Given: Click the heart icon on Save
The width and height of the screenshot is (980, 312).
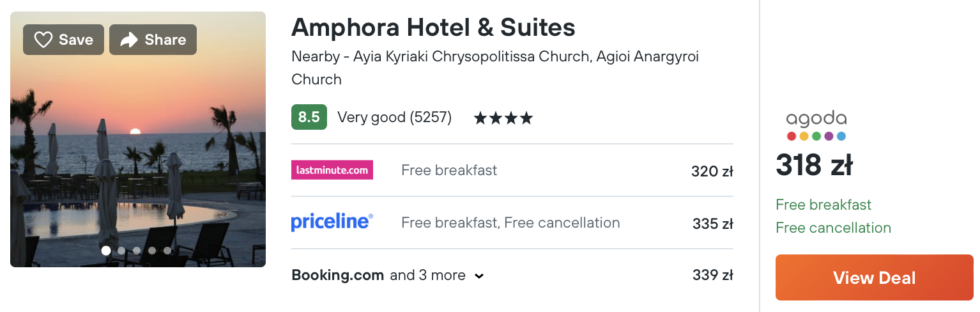Looking at the screenshot, I should tap(43, 40).
